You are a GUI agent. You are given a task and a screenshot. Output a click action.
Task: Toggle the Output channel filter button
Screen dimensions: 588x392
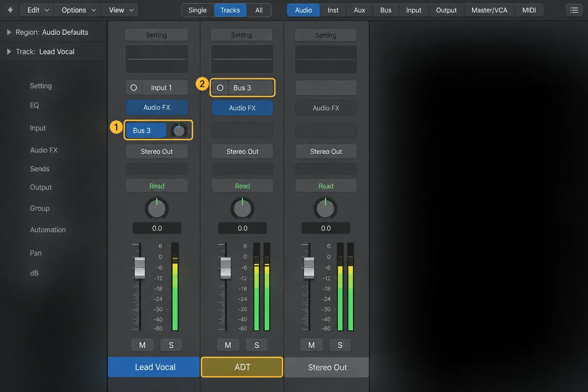446,10
